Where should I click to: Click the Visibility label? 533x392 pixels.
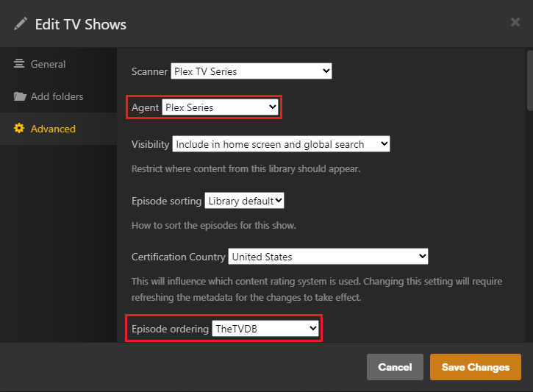pyautogui.click(x=150, y=144)
